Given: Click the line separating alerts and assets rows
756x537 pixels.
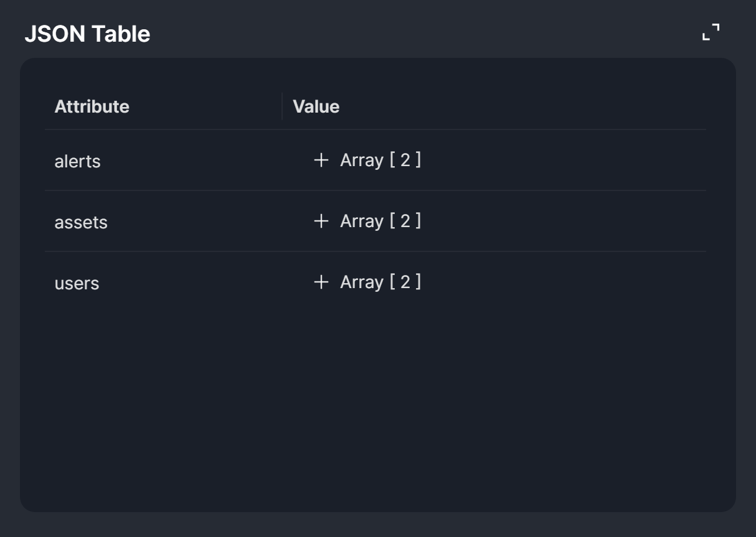Looking at the screenshot, I should (x=375, y=190).
